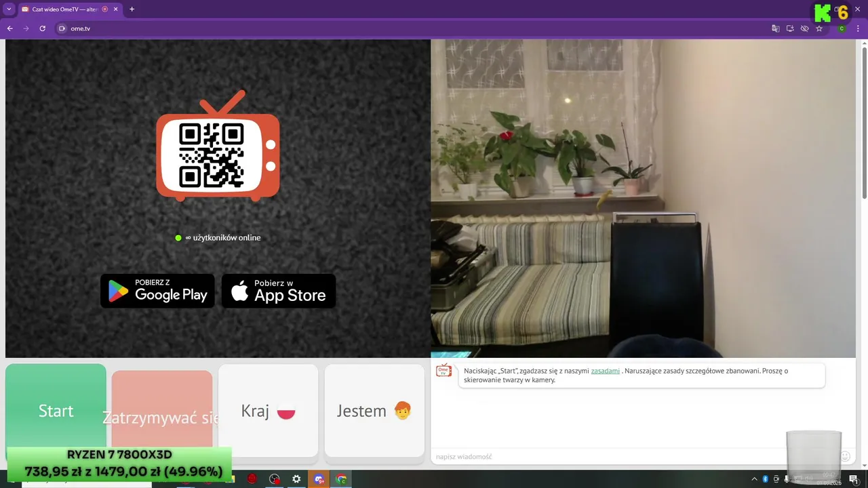The width and height of the screenshot is (868, 488).
Task: Click the install app icon in address bar
Action: point(790,28)
